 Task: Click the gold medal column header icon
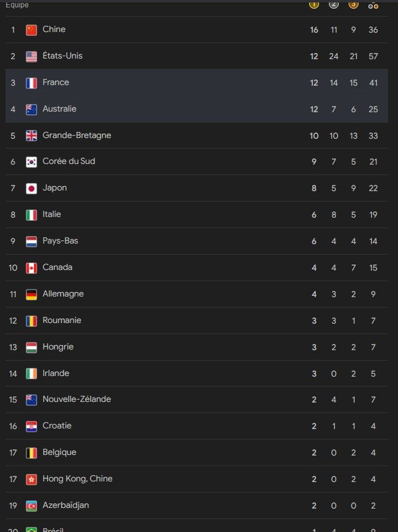pos(314,4)
